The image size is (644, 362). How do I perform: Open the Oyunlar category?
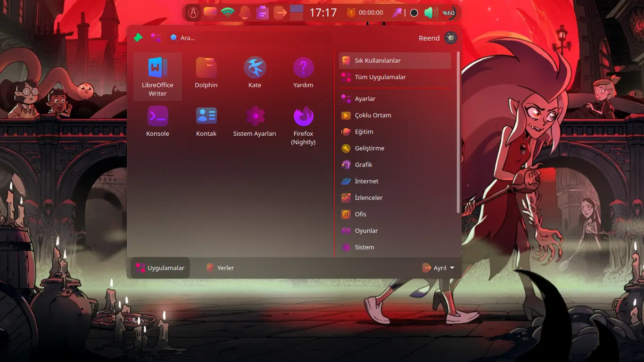(x=395, y=230)
